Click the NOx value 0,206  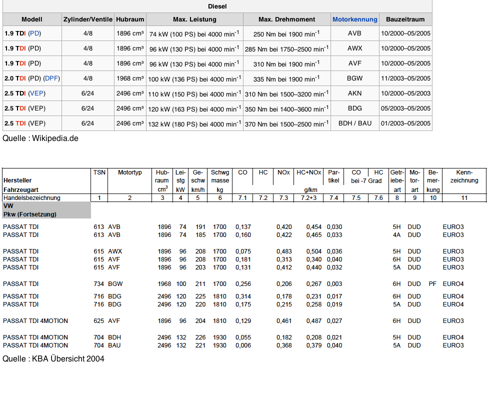click(284, 284)
